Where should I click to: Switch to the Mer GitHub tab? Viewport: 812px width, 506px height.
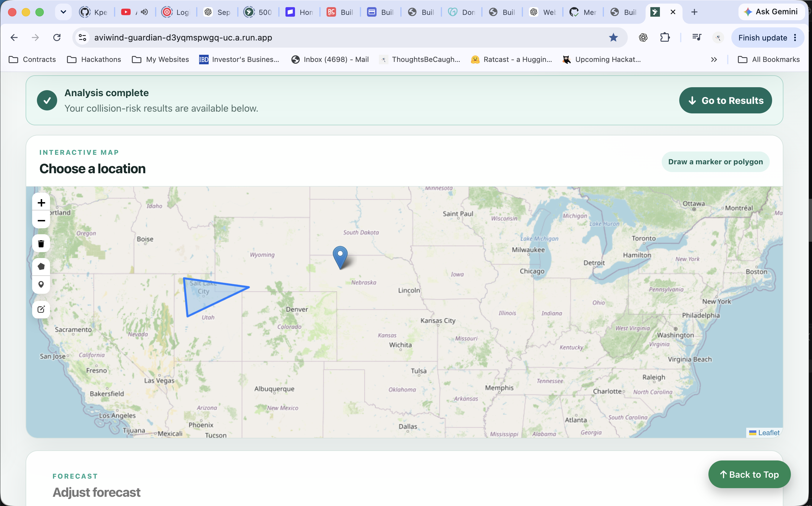583,12
